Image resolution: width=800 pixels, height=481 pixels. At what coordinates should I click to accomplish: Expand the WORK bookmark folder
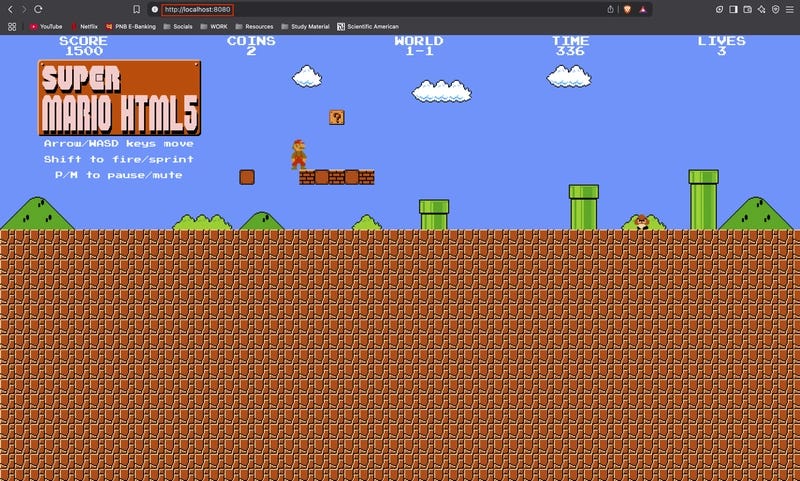click(x=214, y=27)
